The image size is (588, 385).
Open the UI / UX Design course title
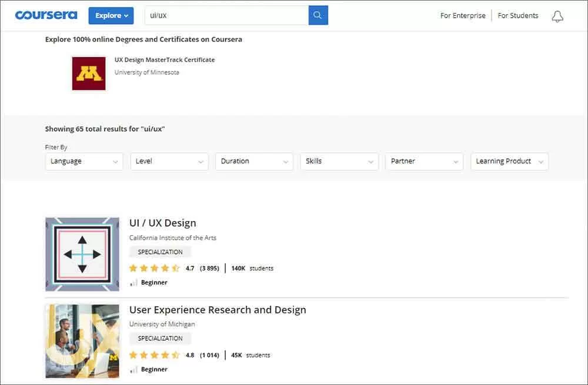pos(163,223)
